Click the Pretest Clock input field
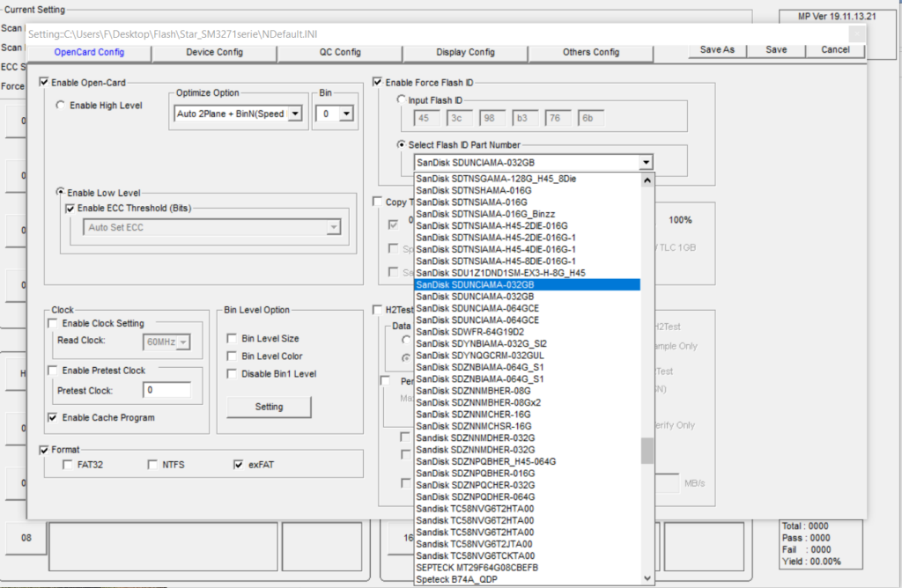 166,390
